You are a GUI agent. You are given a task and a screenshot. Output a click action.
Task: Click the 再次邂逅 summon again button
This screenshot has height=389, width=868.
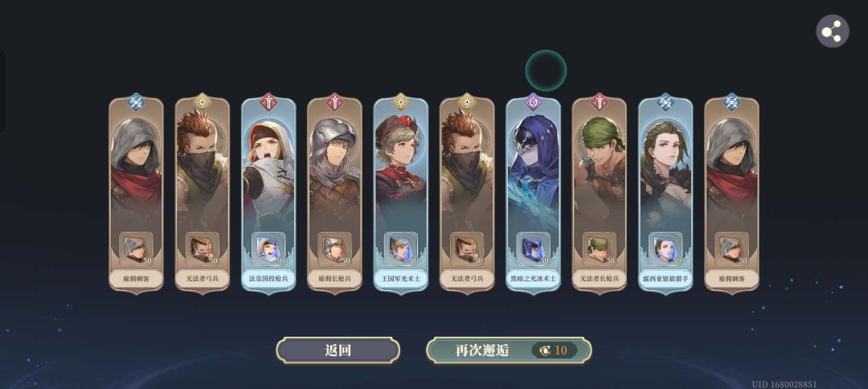click(x=509, y=350)
